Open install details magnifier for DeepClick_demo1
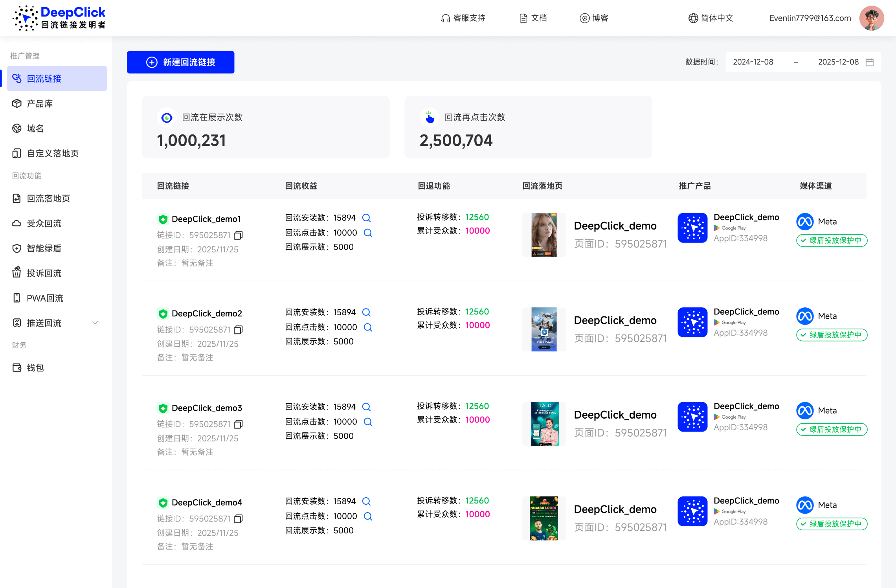This screenshot has height=588, width=896. [366, 217]
